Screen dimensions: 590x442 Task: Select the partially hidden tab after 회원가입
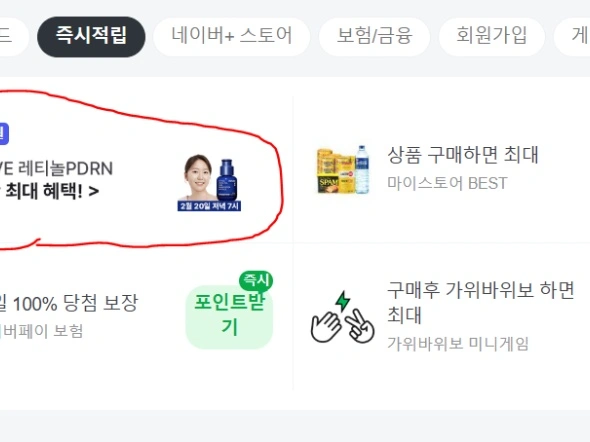572,36
